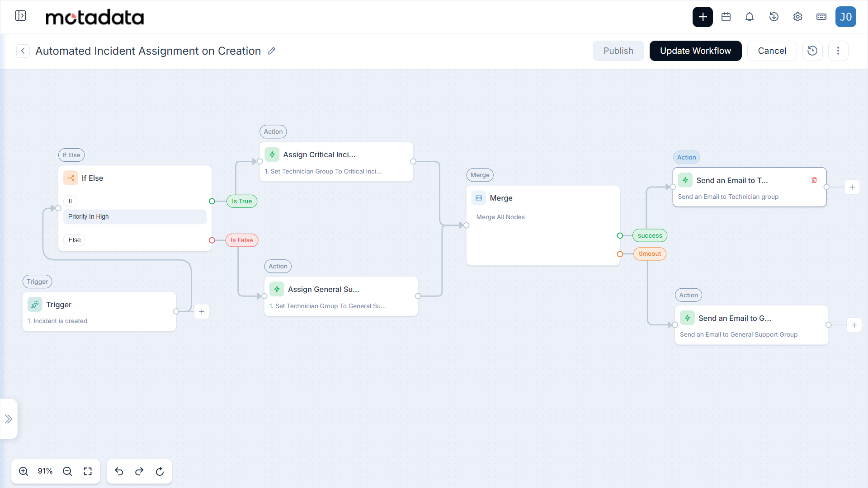Image resolution: width=868 pixels, height=488 pixels.
Task: Click the Is True branch label
Action: [x=242, y=201]
